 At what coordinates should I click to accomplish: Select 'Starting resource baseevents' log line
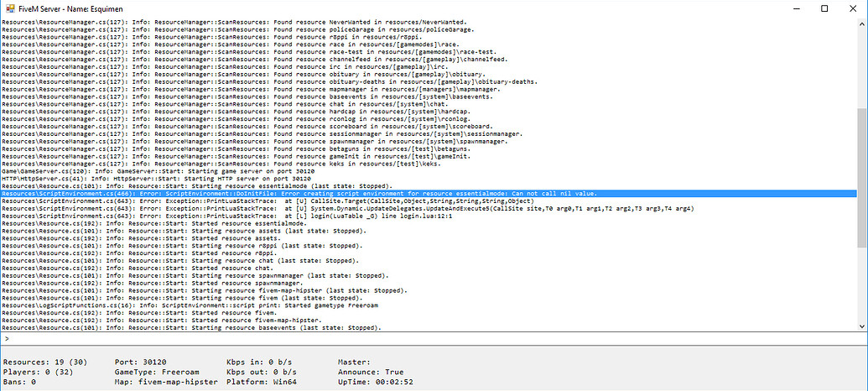(x=192, y=328)
